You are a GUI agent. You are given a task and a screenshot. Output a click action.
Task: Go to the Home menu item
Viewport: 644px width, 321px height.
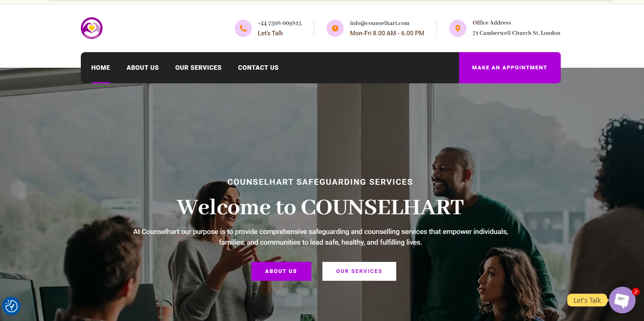[101, 68]
